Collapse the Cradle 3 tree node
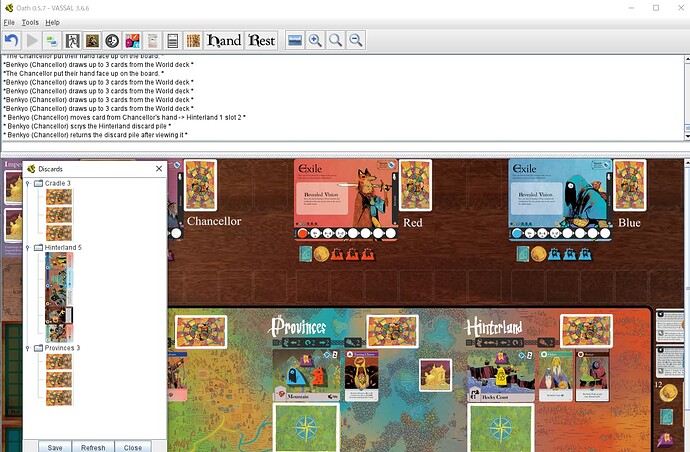 [28, 184]
